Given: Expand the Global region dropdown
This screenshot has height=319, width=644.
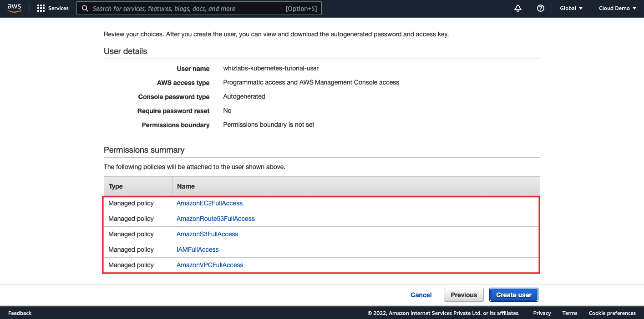Looking at the screenshot, I should click(x=571, y=8).
